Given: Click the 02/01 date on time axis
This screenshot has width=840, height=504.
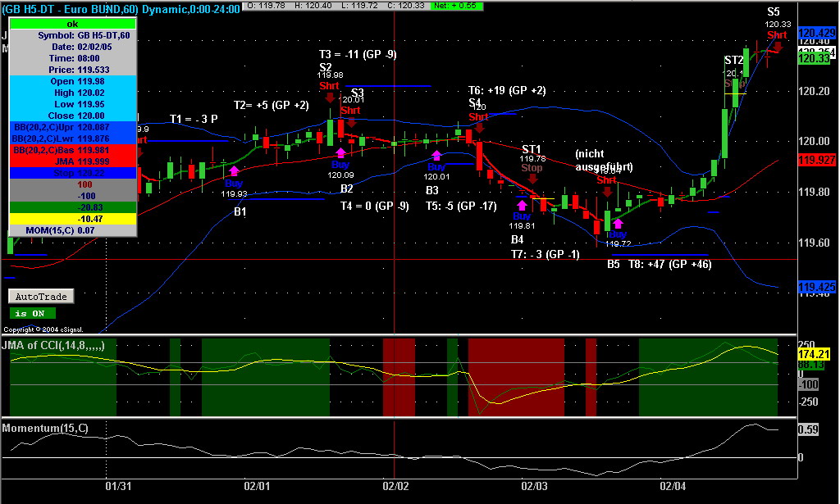Looking at the screenshot, I should (257, 486).
